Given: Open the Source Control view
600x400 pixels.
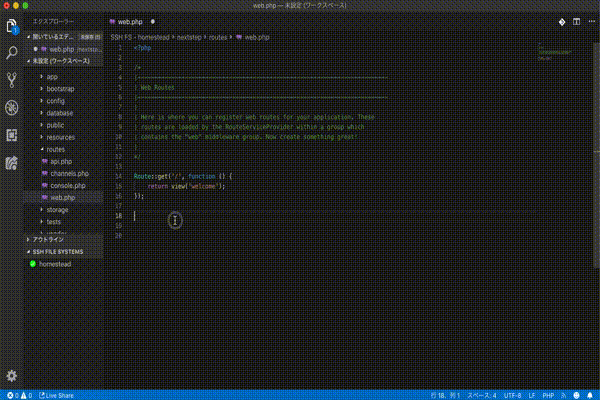Looking at the screenshot, I should 12,80.
